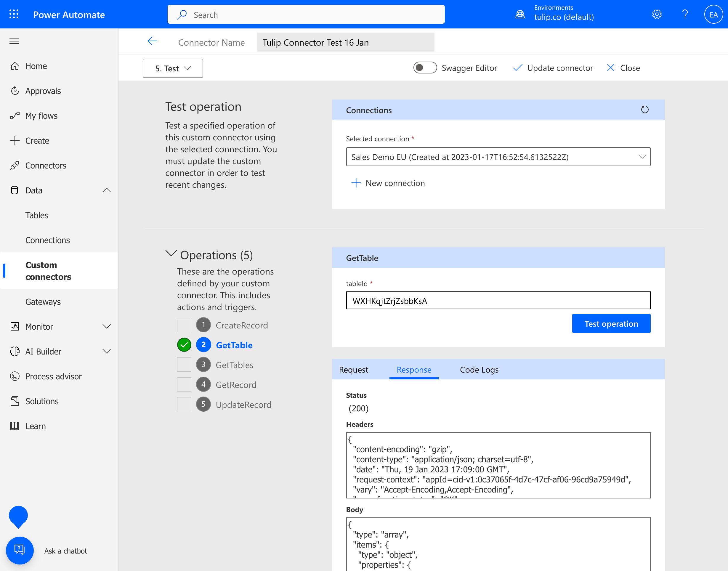Open the Ask a chatbot assistant
Image resolution: width=728 pixels, height=571 pixels.
[19, 550]
